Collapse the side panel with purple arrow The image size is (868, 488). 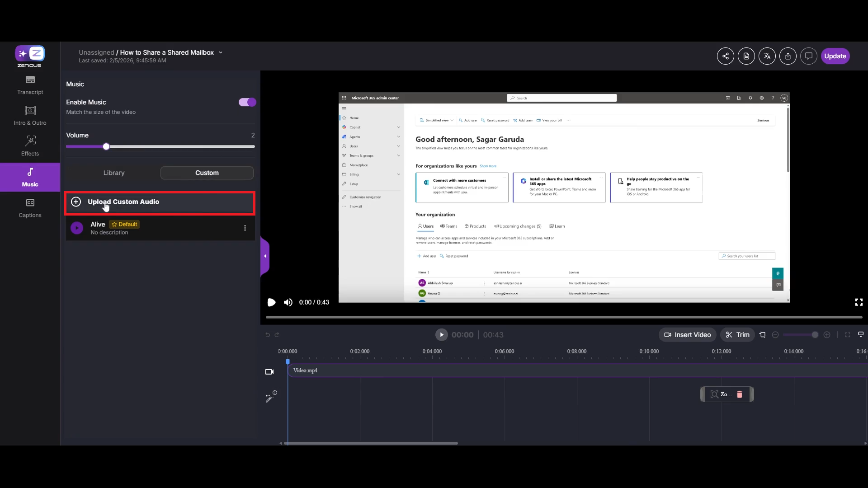tap(265, 256)
